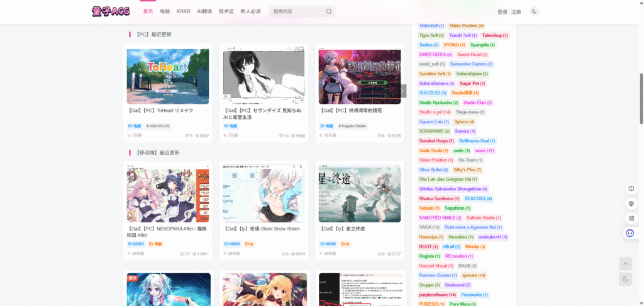Open the 新人必读 nav item
The image size is (644, 306).
(250, 11)
